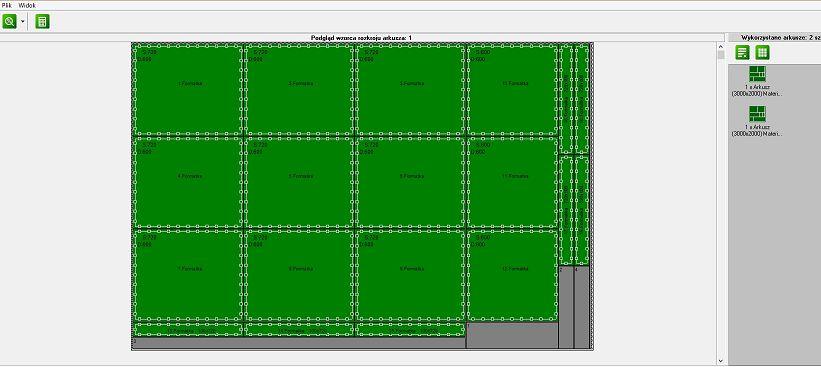Select the left lower vertical strip panel
The width and height of the screenshot is (821, 367).
pyautogui.click(x=566, y=210)
